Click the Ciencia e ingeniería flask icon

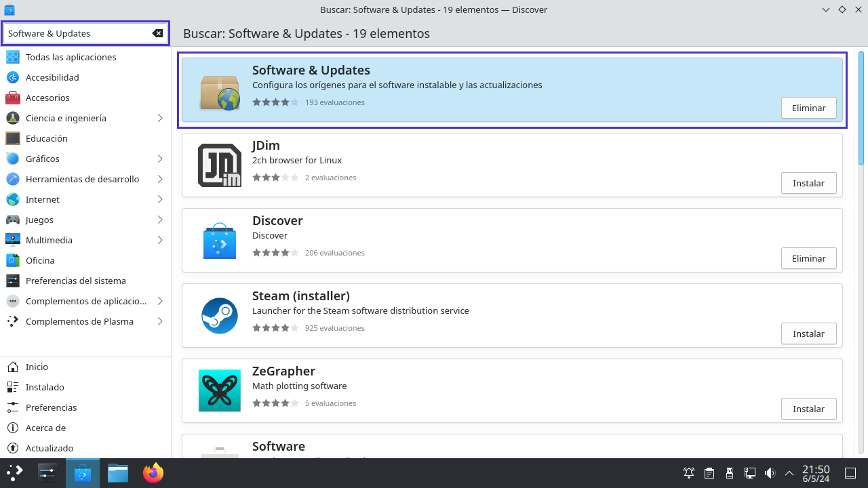pos(13,118)
